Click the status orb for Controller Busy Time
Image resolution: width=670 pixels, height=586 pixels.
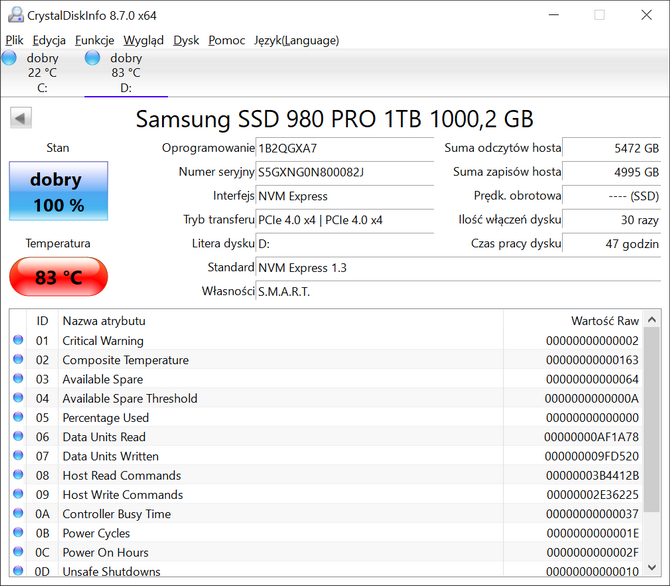[x=18, y=513]
